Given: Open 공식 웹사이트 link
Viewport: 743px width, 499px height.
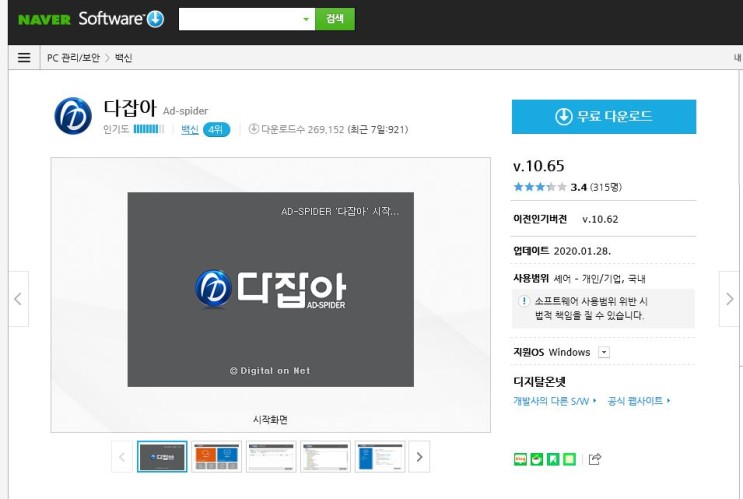Looking at the screenshot, I should pos(639,401).
